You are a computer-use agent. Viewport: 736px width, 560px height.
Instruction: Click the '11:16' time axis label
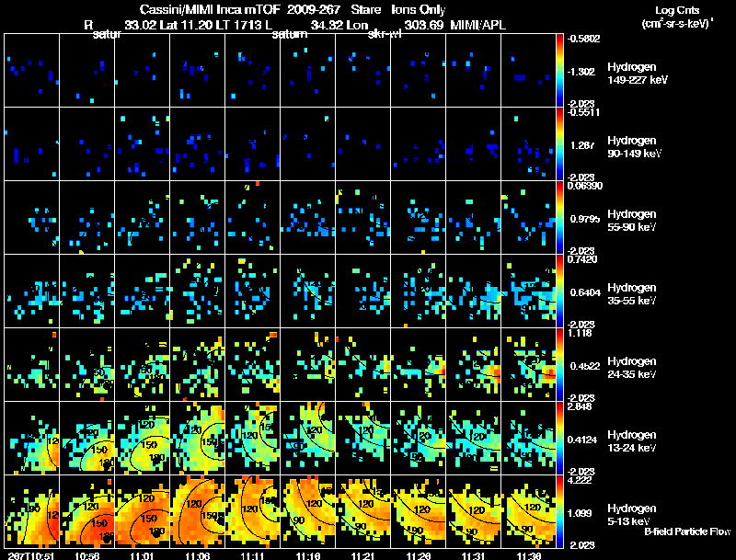tap(308, 556)
